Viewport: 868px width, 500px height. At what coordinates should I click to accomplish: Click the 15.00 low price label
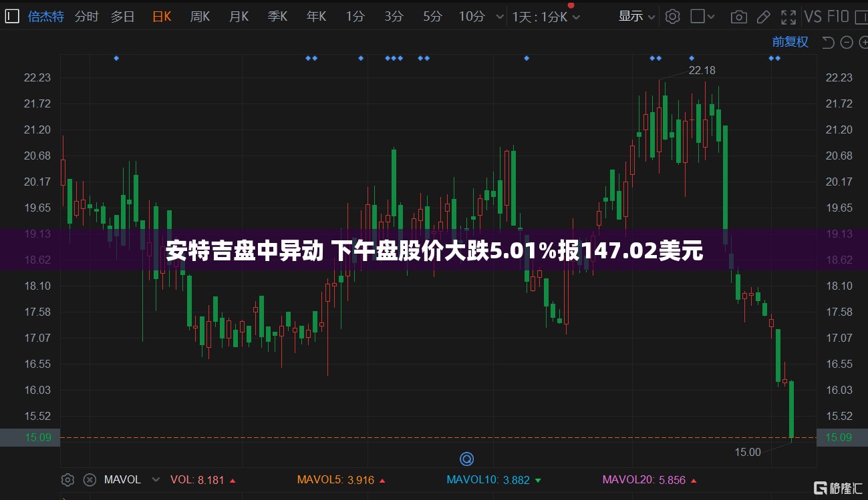[x=748, y=452]
